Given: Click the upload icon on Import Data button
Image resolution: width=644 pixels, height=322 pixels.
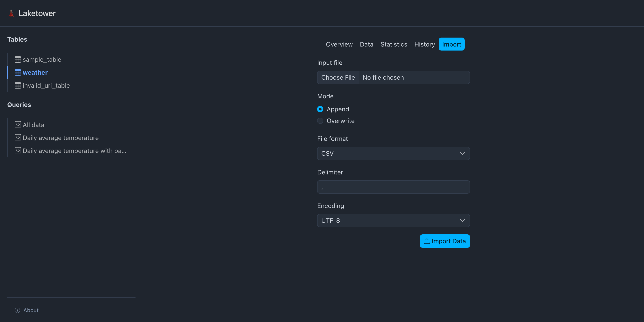Looking at the screenshot, I should pos(427,241).
